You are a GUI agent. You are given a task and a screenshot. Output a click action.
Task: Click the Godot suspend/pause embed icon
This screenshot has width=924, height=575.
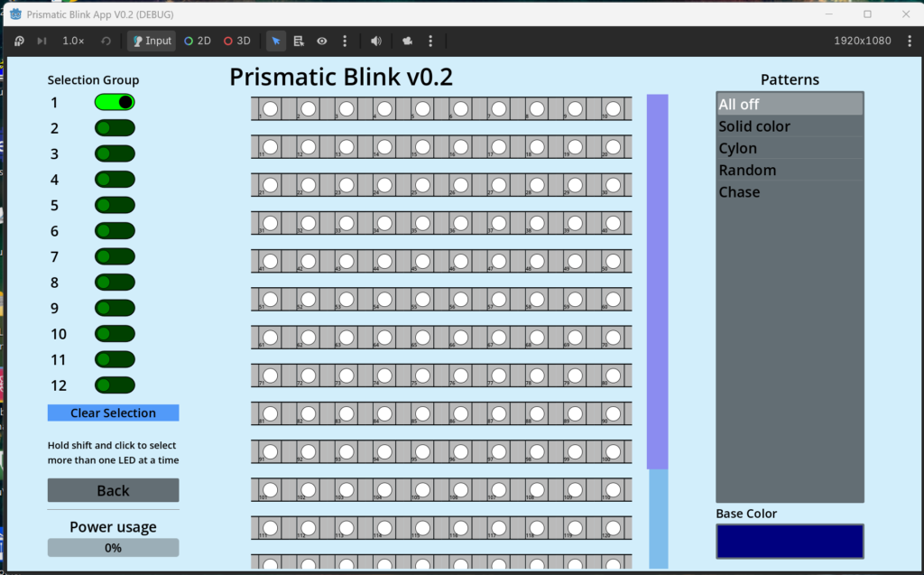(19, 41)
